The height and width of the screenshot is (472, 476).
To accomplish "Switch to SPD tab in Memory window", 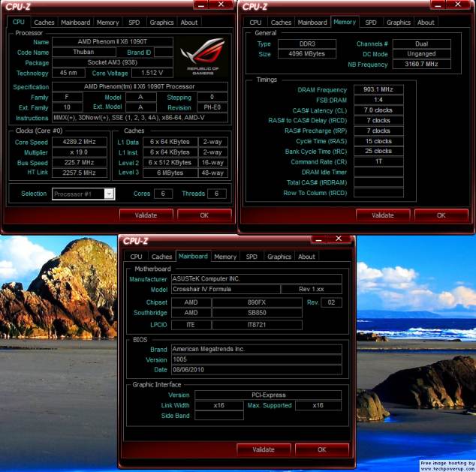I will point(371,23).
